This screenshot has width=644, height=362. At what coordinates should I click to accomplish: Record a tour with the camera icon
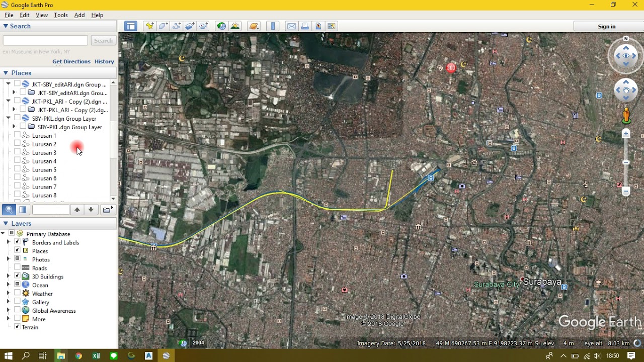pos(204,26)
